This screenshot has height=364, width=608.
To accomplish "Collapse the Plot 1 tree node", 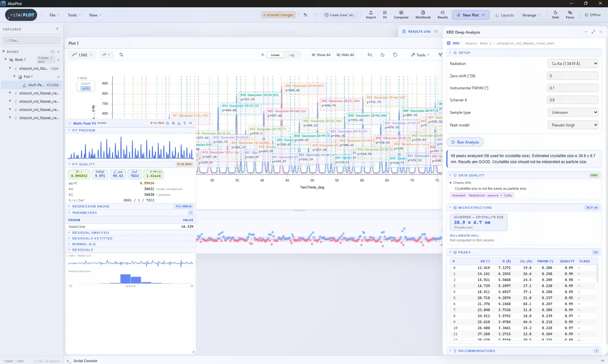I will [14, 77].
